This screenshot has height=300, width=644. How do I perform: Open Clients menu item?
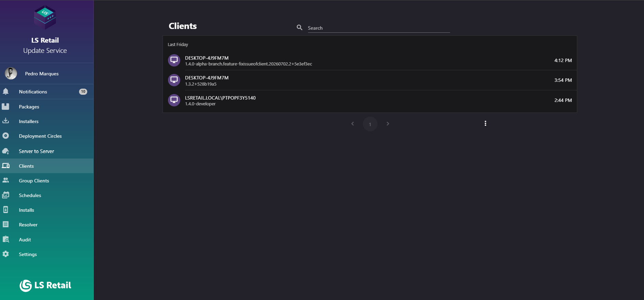[47, 166]
